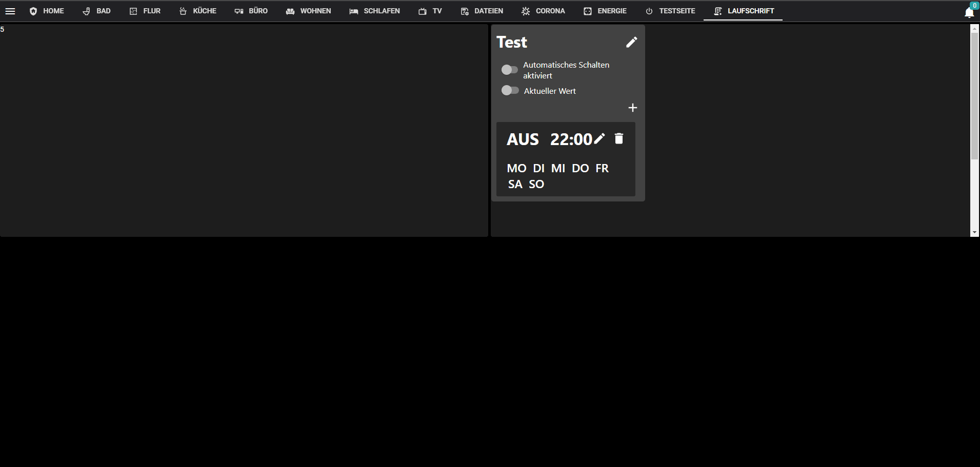This screenshot has width=980, height=467.
Task: Open the notification bell with zero badge
Action: (x=969, y=12)
